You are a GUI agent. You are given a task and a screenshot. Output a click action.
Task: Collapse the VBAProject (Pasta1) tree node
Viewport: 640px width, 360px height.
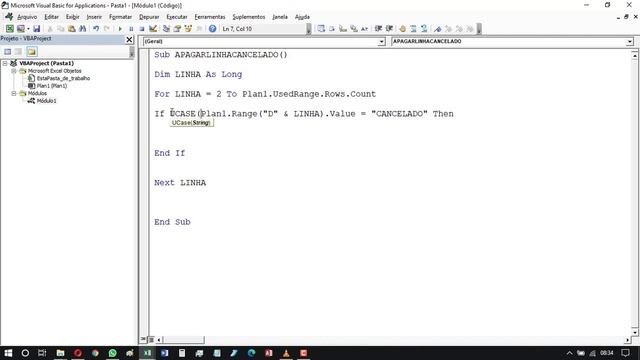coord(5,63)
